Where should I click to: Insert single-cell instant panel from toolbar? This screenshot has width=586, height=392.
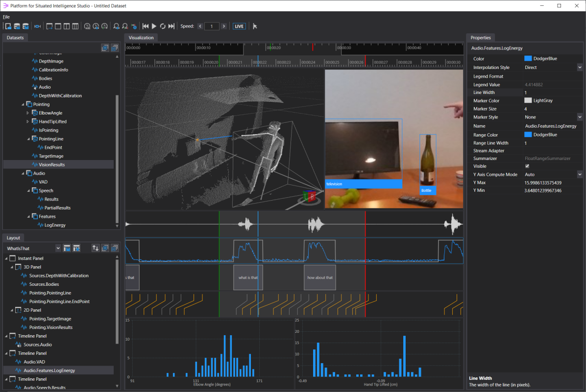pos(58,26)
